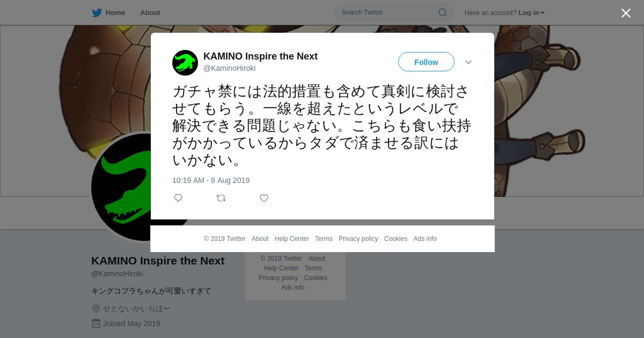644x338 pixels.
Task: Click the search magnifier icon
Action: [442, 12]
